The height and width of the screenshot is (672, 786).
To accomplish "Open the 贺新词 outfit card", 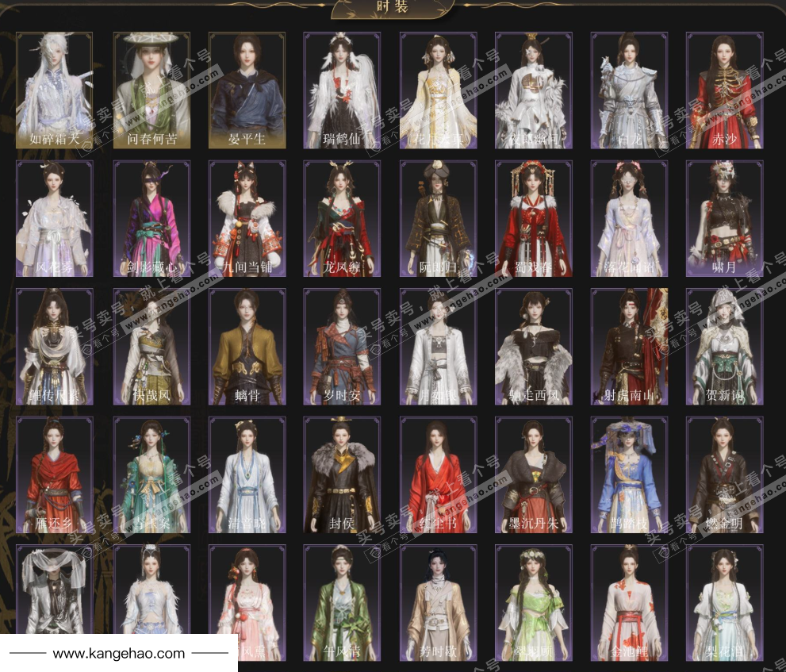I will click(x=724, y=347).
